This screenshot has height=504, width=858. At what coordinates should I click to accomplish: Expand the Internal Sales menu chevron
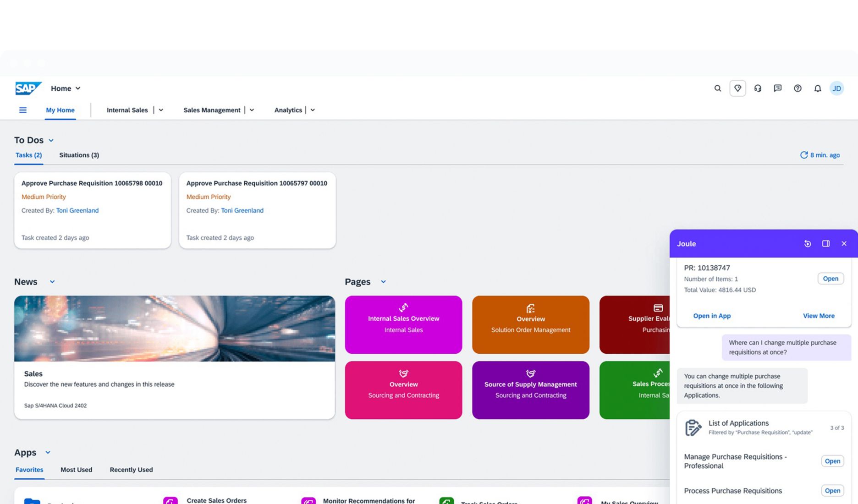[x=161, y=110]
